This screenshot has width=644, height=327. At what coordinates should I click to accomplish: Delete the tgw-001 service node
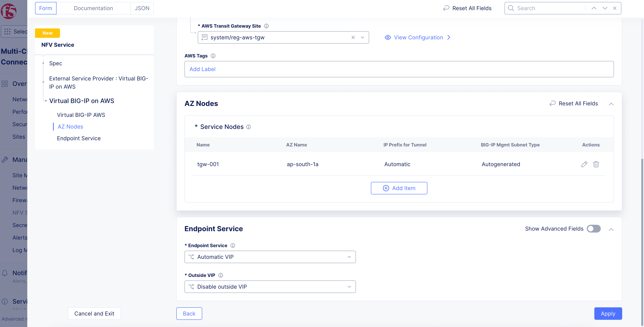(596, 164)
